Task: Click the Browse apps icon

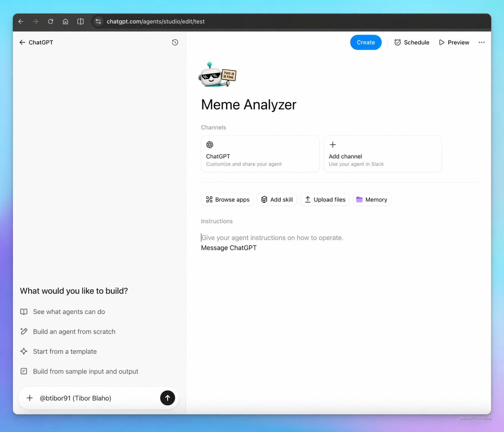Action: 209,199
